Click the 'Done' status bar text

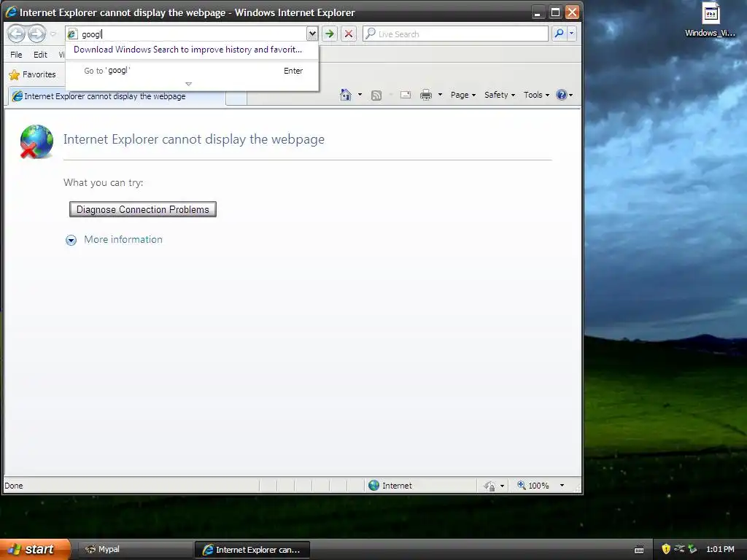14,486
